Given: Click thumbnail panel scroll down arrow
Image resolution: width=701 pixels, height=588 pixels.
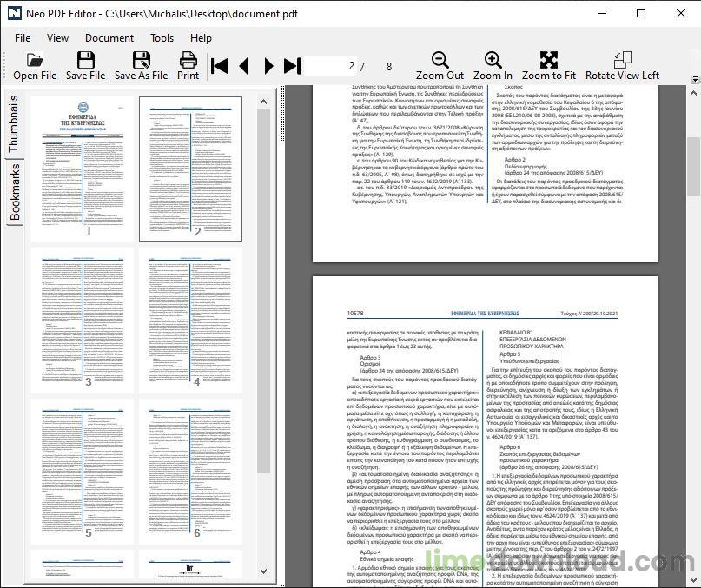Looking at the screenshot, I should click(264, 571).
